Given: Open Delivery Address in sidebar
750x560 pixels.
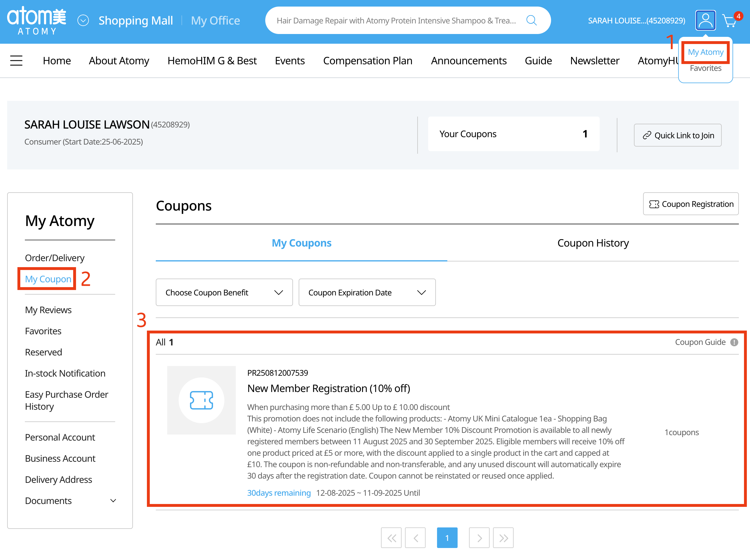Looking at the screenshot, I should tap(59, 479).
